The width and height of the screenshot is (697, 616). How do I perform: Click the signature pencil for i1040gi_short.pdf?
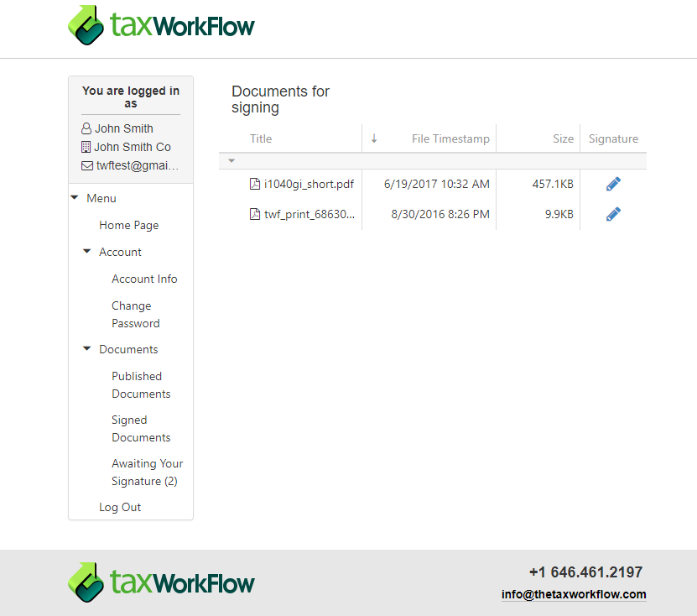pyautogui.click(x=613, y=184)
